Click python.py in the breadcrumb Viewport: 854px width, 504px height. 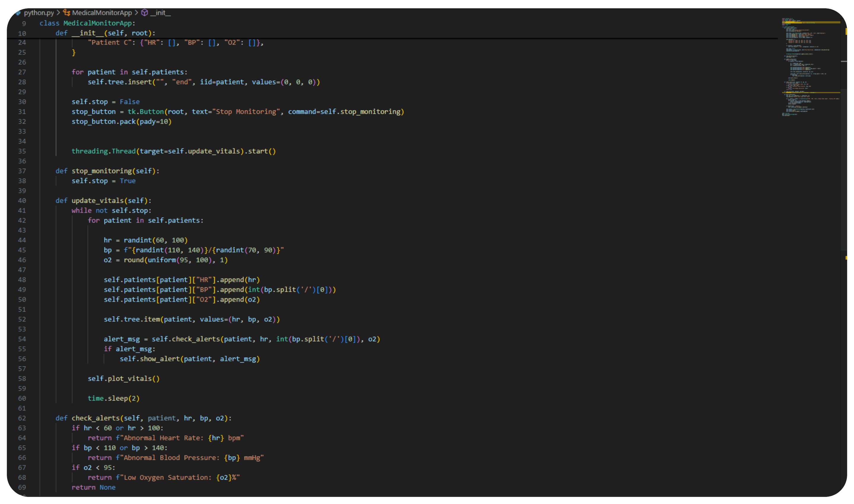[39, 12]
